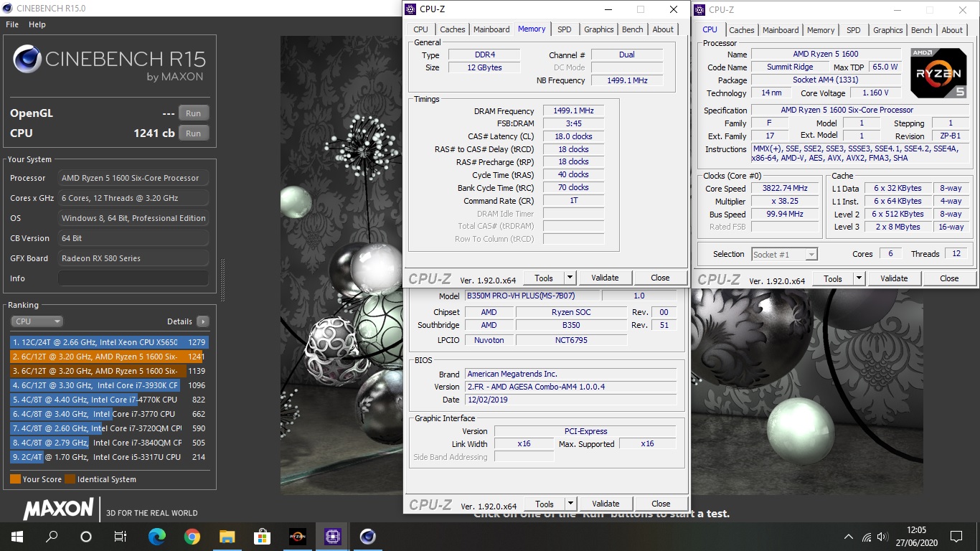Switch to Ryzen Master taskbar app
Viewport: 980px width, 551px height.
tap(297, 537)
